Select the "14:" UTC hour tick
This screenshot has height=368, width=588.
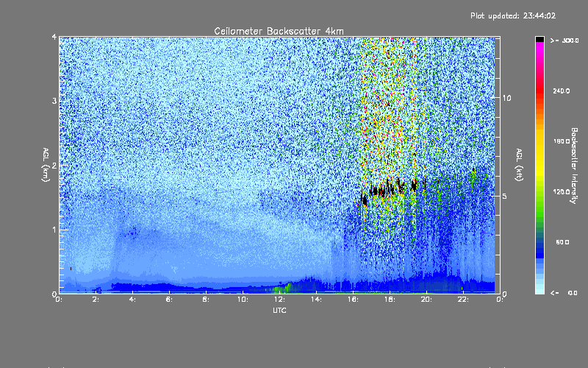[317, 300]
